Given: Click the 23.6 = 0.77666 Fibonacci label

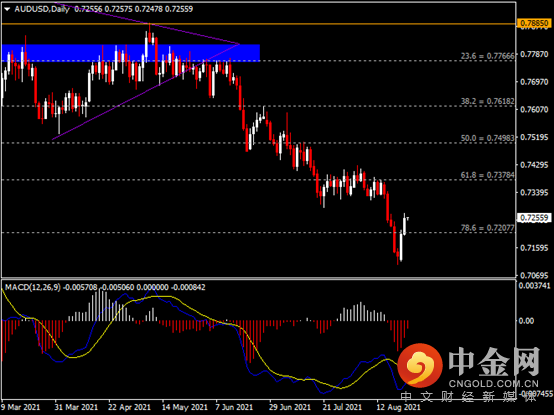Looking at the screenshot, I should pyautogui.click(x=487, y=56).
